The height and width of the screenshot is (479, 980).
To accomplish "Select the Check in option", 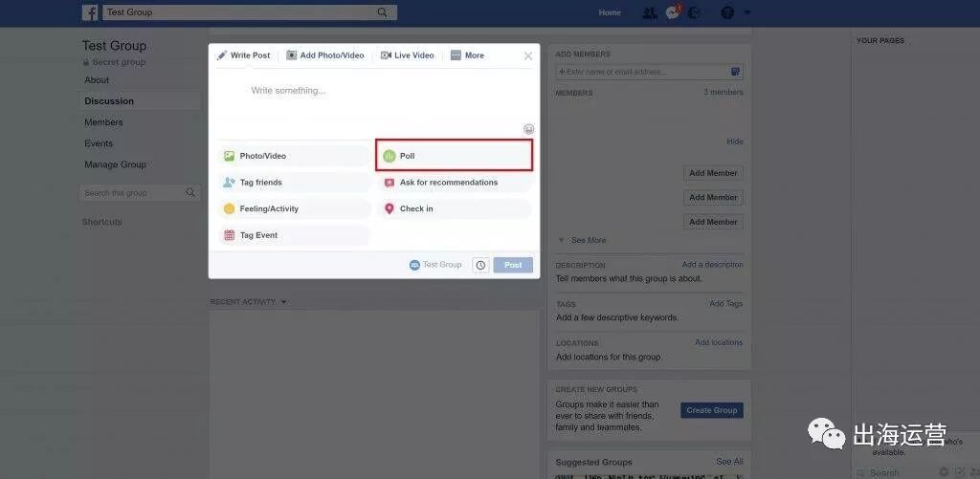I will [455, 208].
